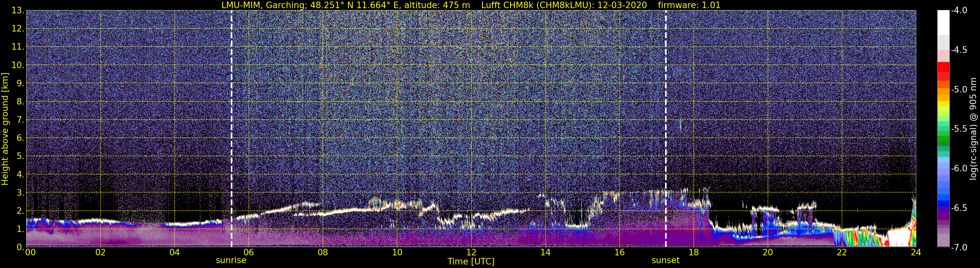Click the dashed white sunset marker line
This screenshot has width=980, height=268.
pos(665,129)
